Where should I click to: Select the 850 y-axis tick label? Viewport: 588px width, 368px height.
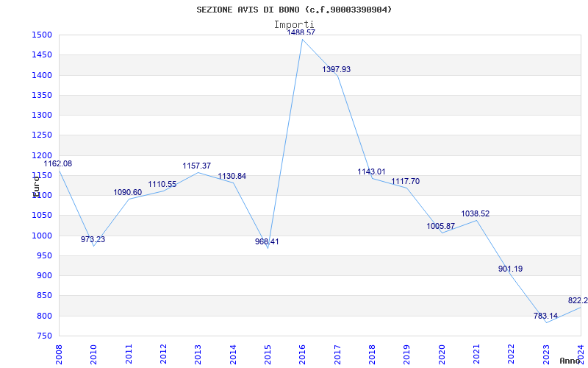point(44,296)
